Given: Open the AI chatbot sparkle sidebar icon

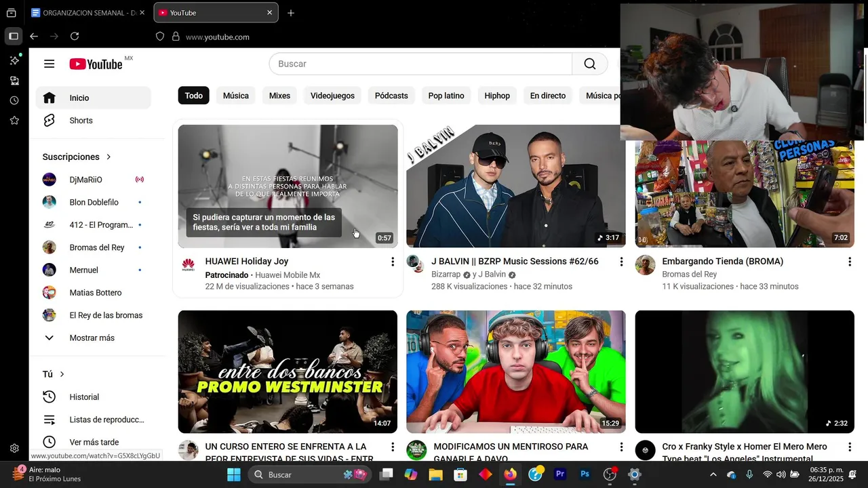Looking at the screenshot, I should pos(14,60).
